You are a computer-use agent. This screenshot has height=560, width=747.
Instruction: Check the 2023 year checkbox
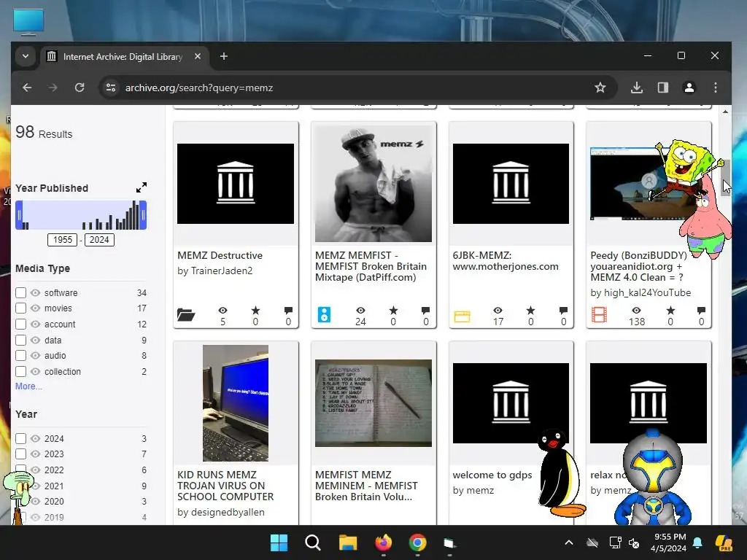tap(20, 454)
